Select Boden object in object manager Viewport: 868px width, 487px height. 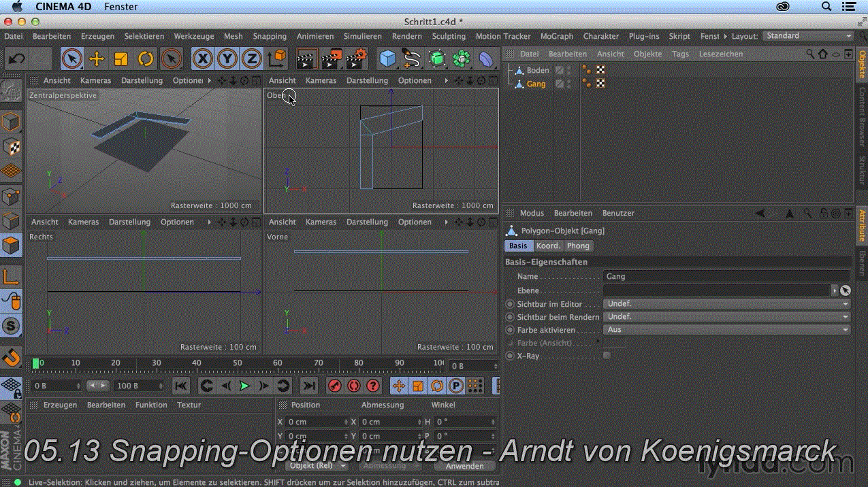[538, 70]
